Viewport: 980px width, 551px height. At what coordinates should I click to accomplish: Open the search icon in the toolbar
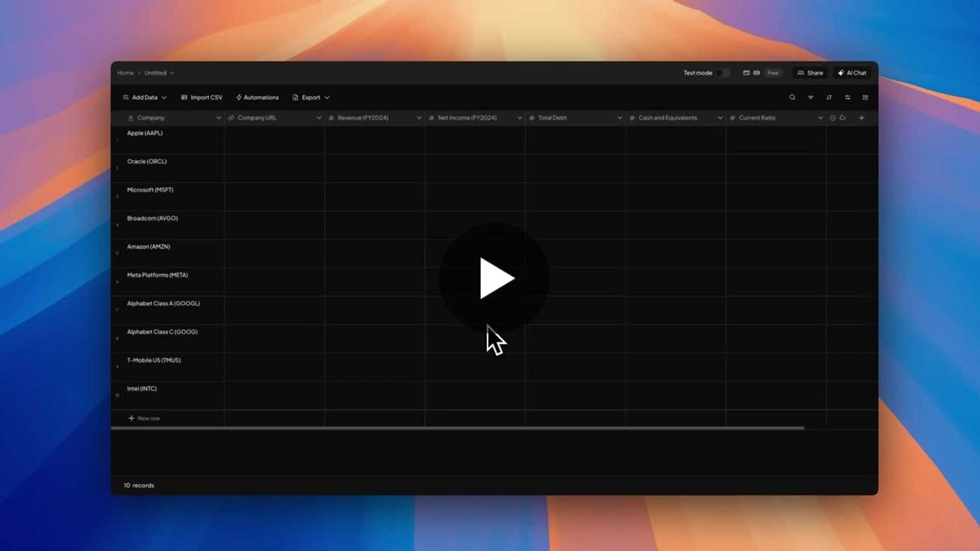click(792, 97)
